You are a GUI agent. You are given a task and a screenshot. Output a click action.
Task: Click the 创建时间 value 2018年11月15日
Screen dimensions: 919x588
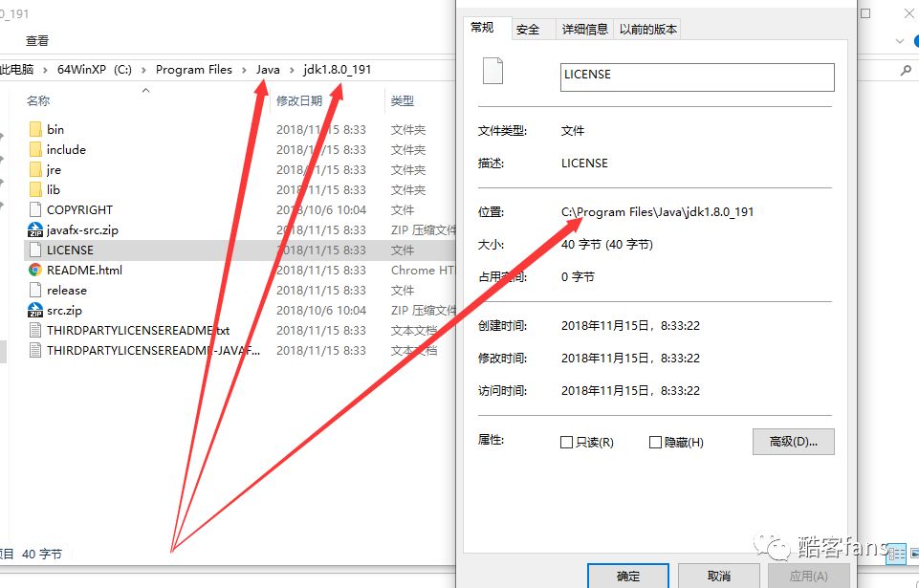coord(630,325)
